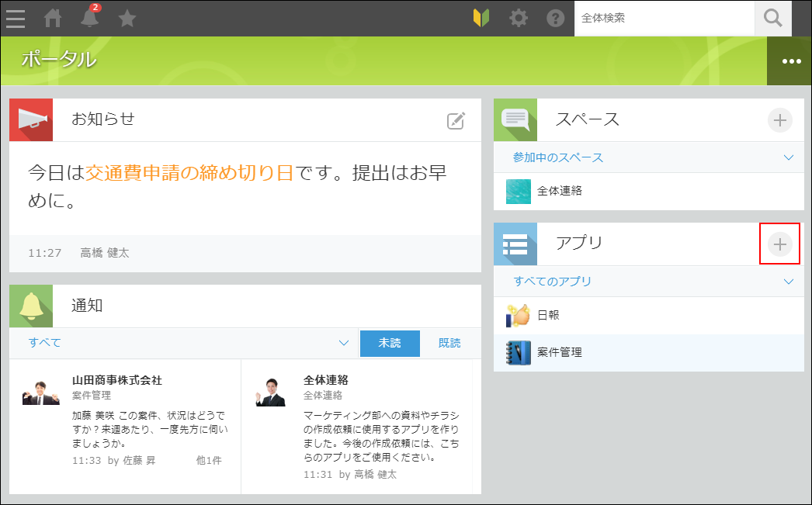Run a search with the magnifier icon

point(772,18)
